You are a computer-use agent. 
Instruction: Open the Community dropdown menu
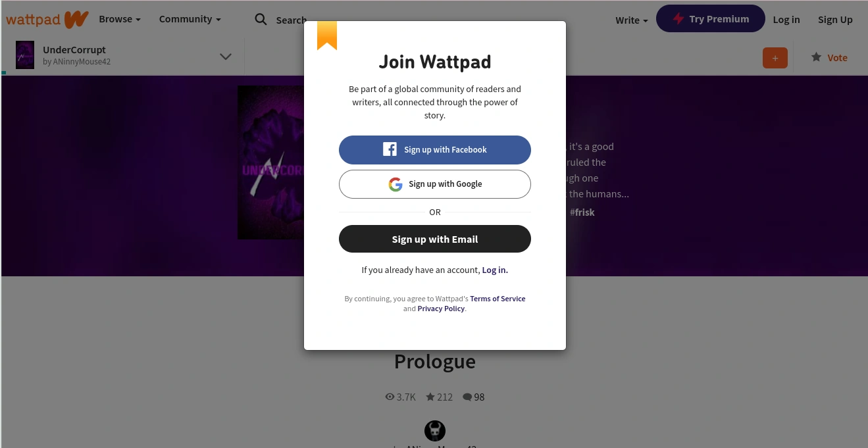[190, 19]
